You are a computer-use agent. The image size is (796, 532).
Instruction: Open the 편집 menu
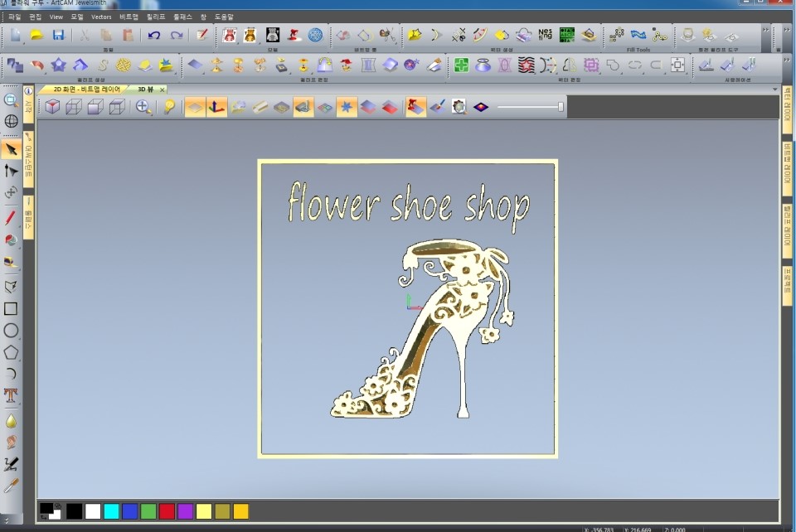[x=35, y=17]
